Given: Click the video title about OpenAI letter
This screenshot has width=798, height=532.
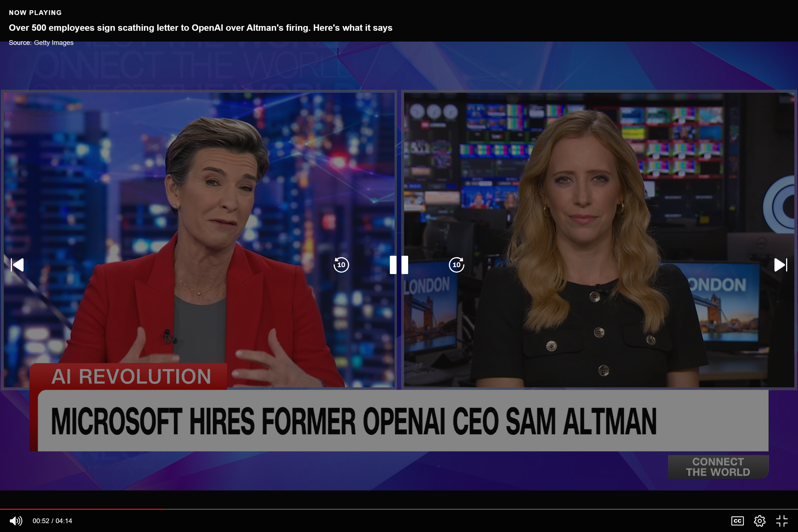Looking at the screenshot, I should tap(200, 28).
